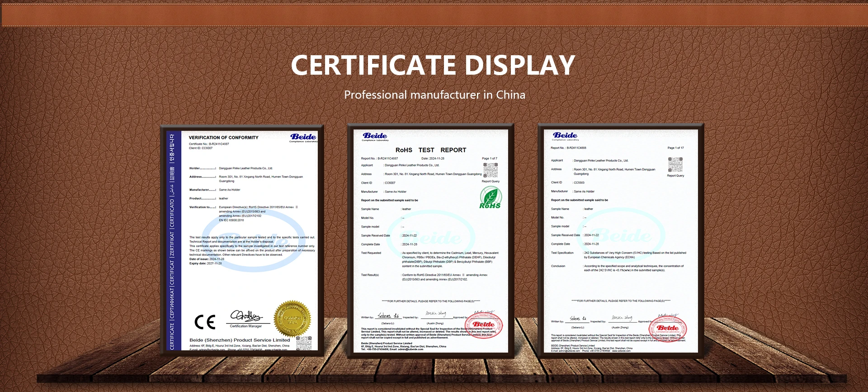
Task: Click the "CERTIFICATE DISPLAY" heading
Action: tap(433, 65)
